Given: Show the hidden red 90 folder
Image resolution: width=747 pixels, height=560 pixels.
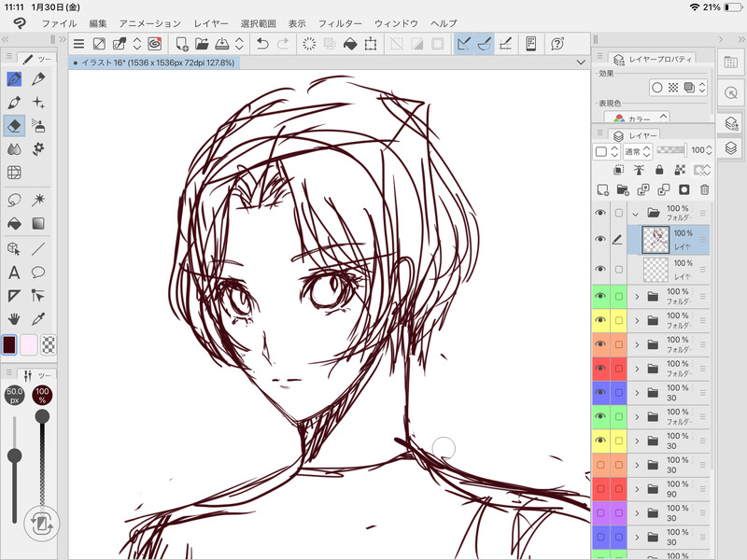Looking at the screenshot, I should pos(600,488).
